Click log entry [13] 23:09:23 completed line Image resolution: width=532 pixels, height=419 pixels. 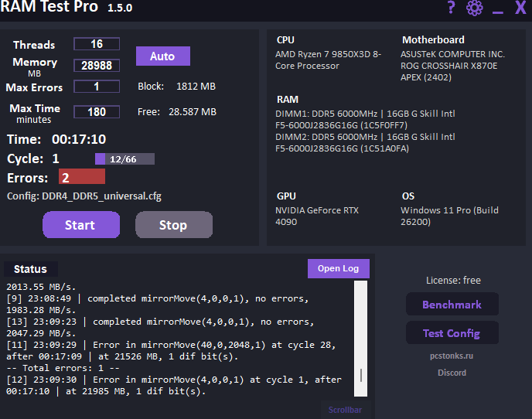tap(160, 328)
